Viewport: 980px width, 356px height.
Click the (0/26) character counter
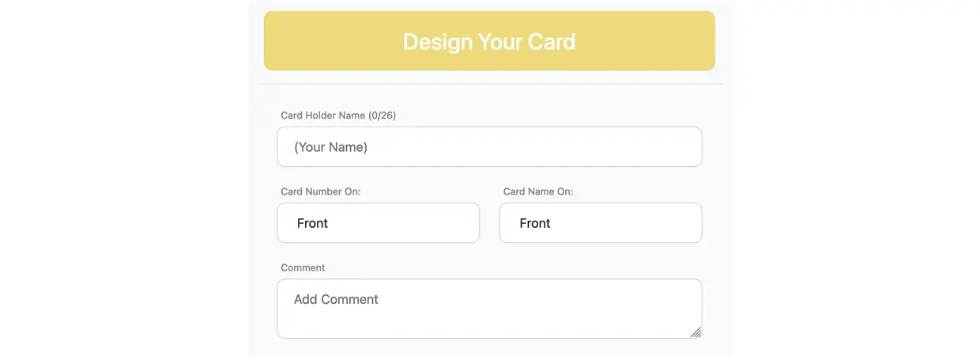coord(383,116)
